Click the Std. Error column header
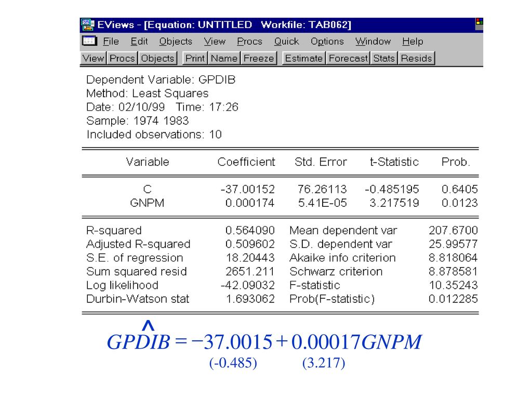 [x=321, y=162]
